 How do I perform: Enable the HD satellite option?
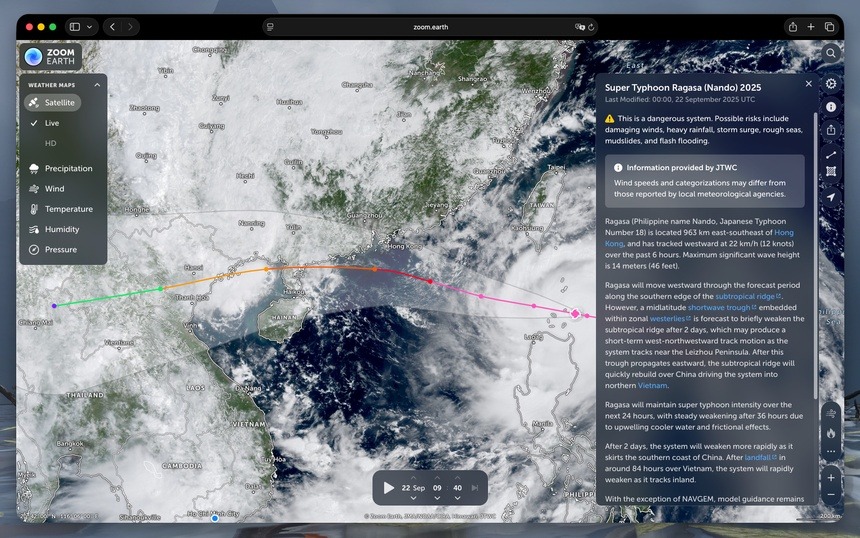click(x=51, y=143)
